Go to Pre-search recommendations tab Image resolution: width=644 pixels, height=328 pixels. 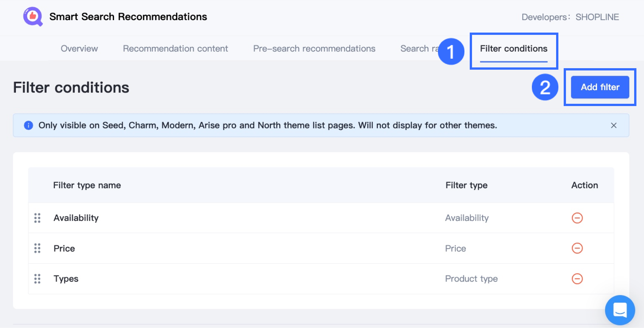tap(314, 48)
